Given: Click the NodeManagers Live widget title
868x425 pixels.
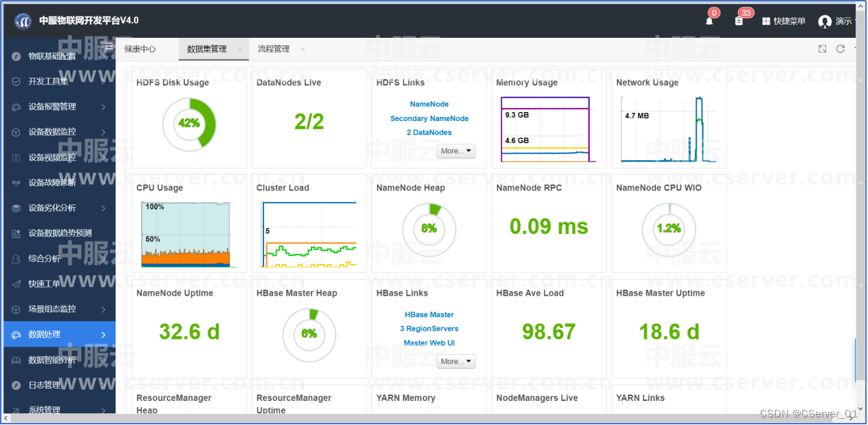Looking at the screenshot, I should 537,398.
